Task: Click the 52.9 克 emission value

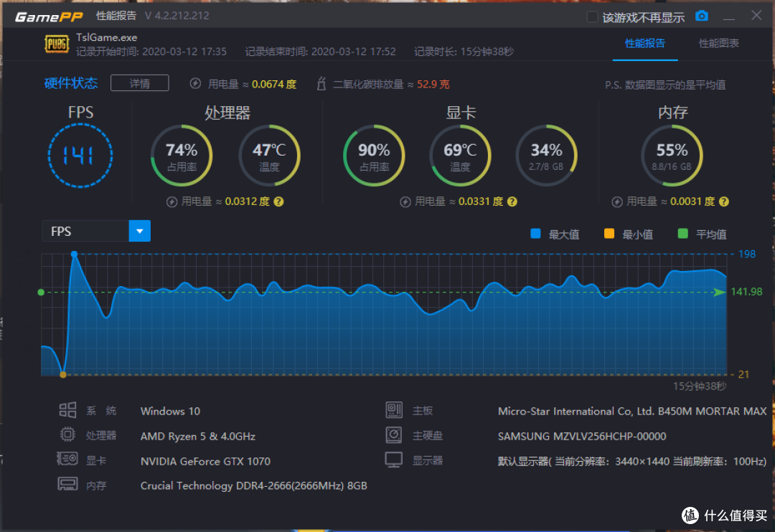Action: pos(433,84)
